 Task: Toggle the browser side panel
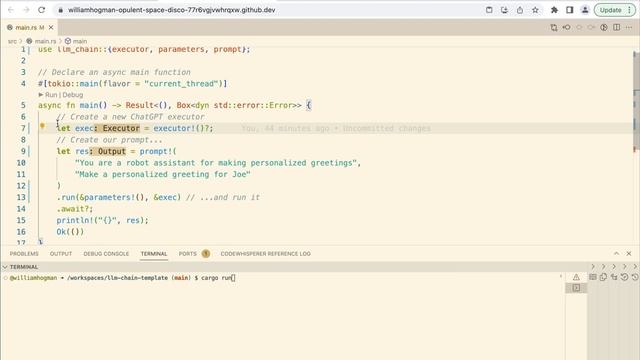[569, 10]
